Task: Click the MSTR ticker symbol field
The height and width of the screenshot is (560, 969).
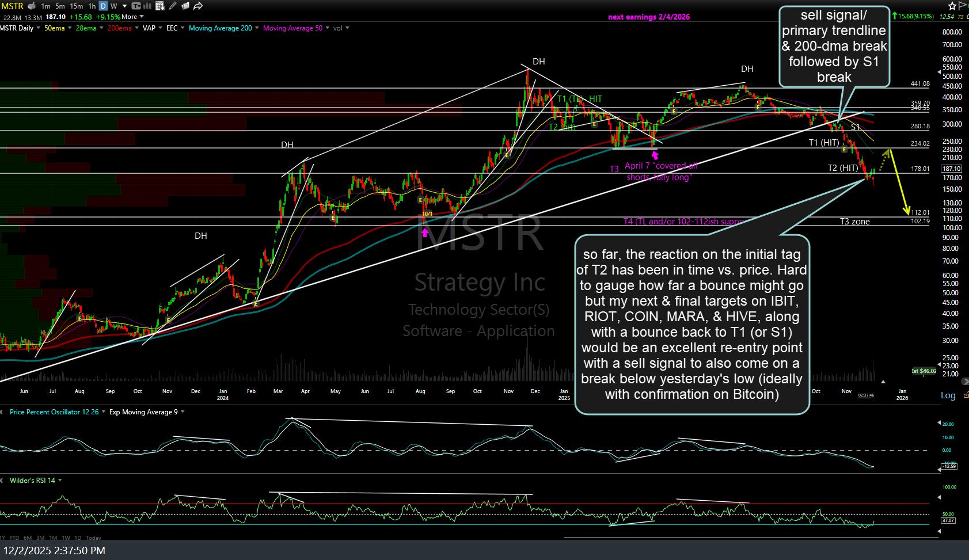Action: tap(12, 6)
